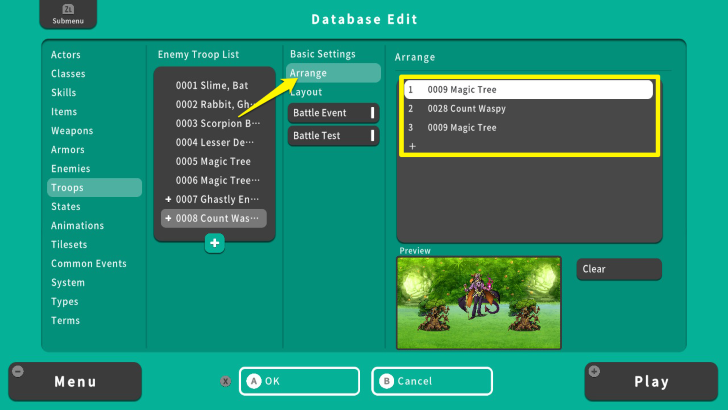Click the X button icon beside OK
Image resolution: width=728 pixels, height=410 pixels.
(x=226, y=381)
